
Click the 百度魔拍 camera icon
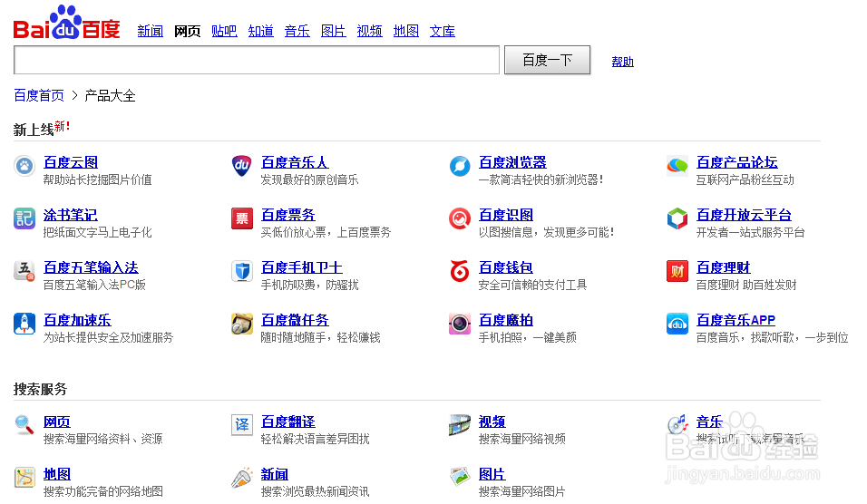coord(460,324)
